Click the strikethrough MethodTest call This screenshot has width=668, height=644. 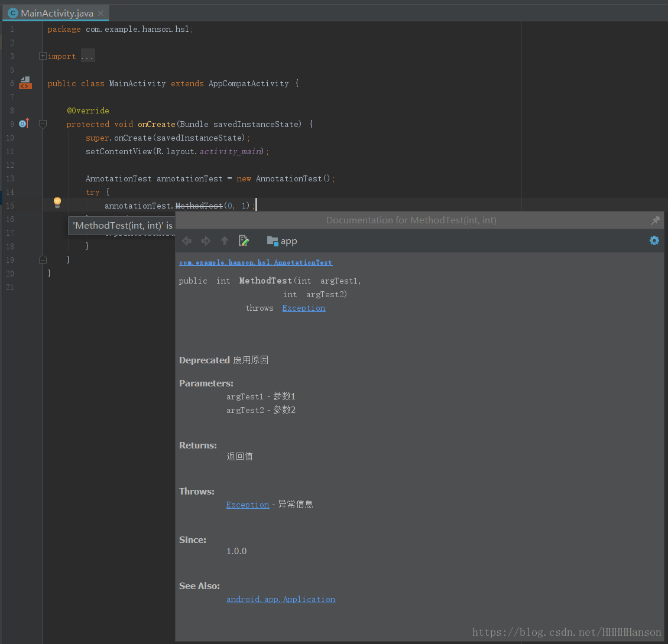click(199, 206)
